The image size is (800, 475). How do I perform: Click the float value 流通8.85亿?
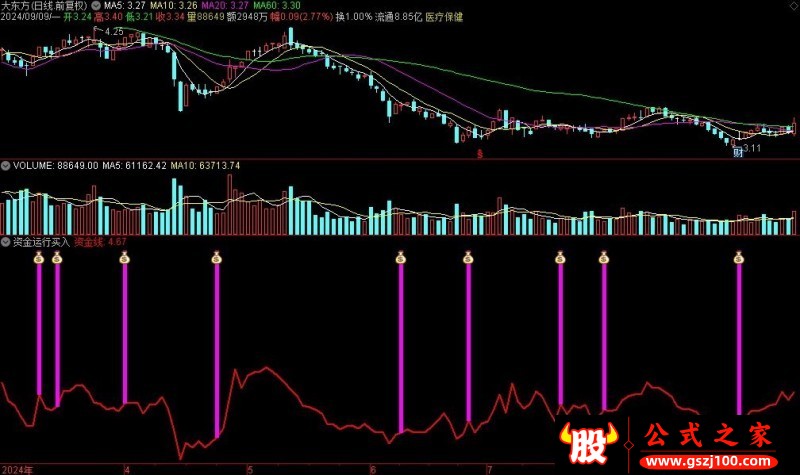click(398, 17)
